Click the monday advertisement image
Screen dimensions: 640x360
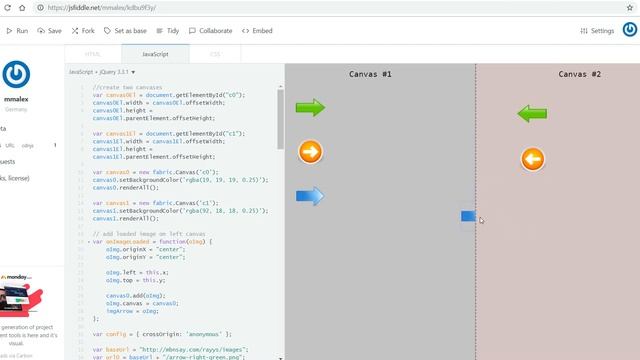21,300
